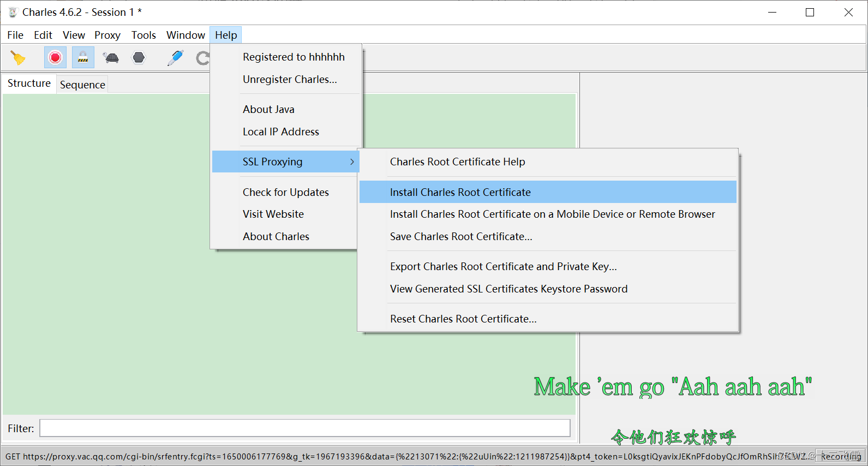Viewport: 868px width, 466px height.
Task: Clear the session with the broom icon
Action: (18, 57)
